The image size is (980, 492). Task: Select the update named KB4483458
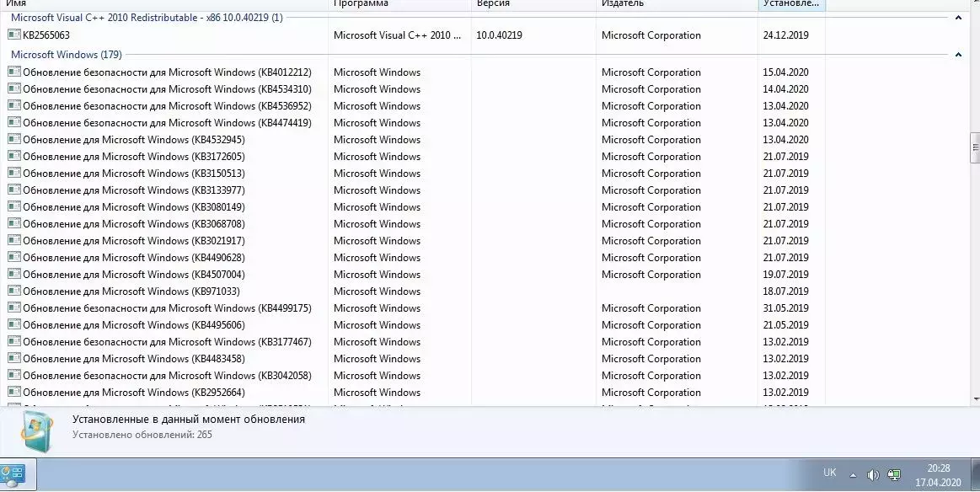point(134,359)
